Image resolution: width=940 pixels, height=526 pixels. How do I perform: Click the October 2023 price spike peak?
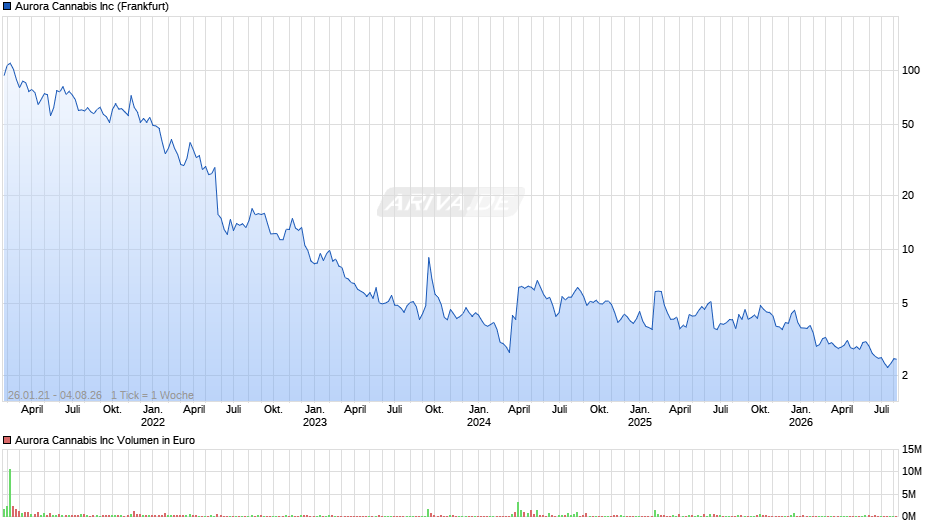point(429,258)
